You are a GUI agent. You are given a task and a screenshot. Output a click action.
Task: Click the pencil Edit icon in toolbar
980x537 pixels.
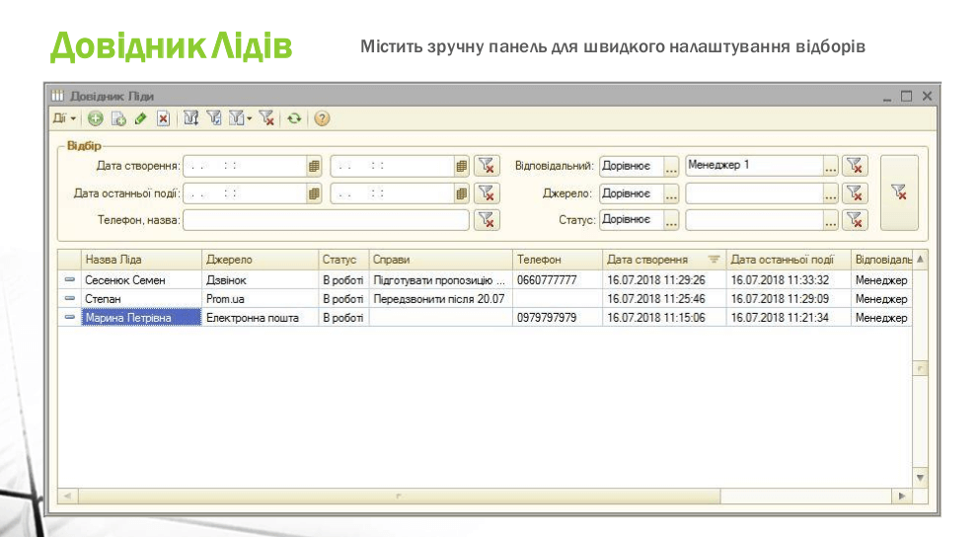tap(140, 118)
